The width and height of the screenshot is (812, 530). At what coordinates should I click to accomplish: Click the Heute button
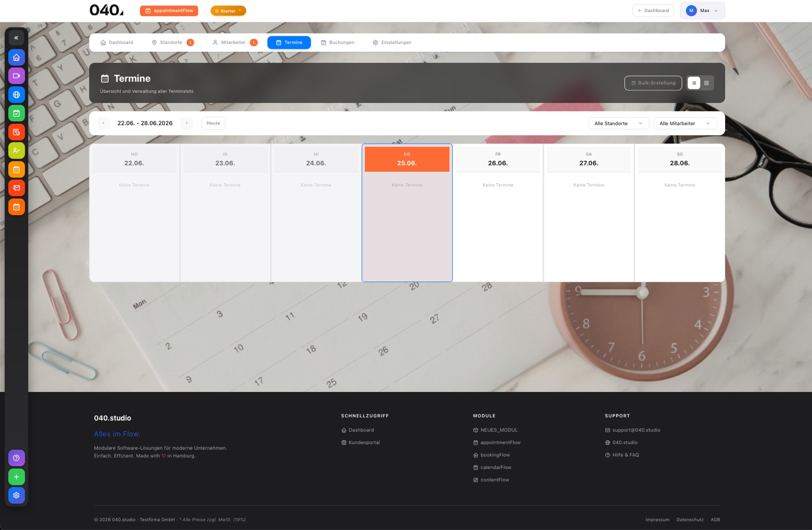[213, 123]
